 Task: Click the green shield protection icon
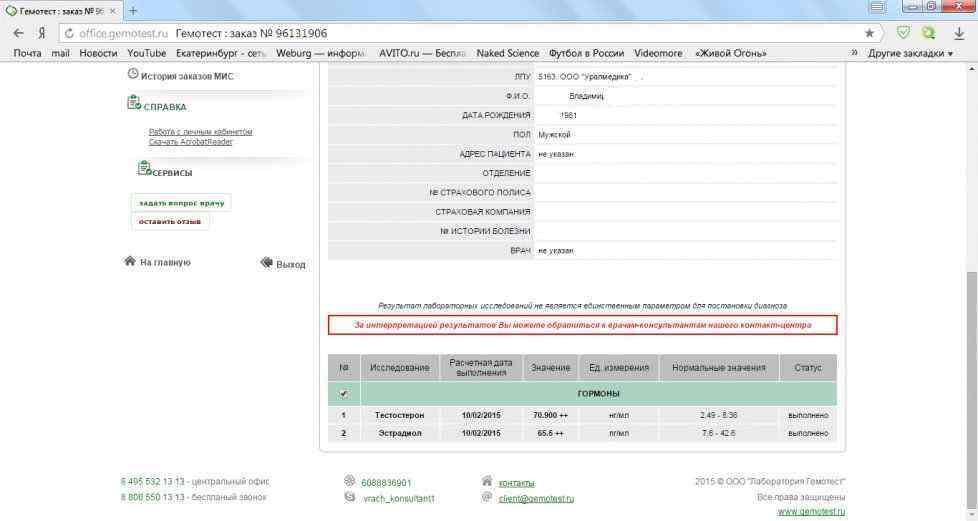tap(904, 33)
